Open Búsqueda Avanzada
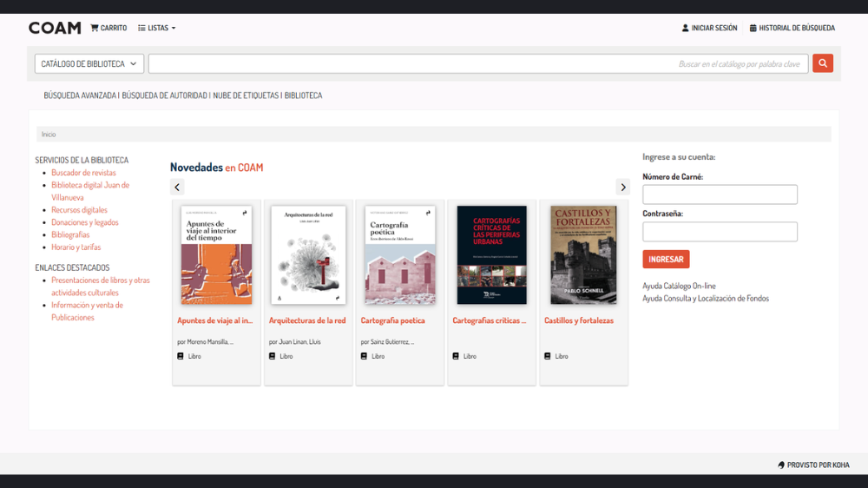The width and height of the screenshot is (868, 488). pyautogui.click(x=80, y=96)
